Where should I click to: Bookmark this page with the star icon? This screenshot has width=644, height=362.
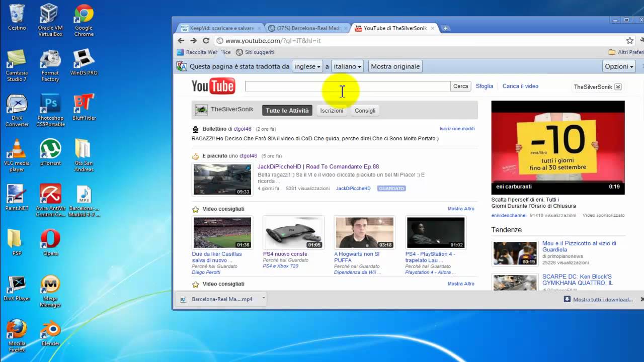click(629, 41)
